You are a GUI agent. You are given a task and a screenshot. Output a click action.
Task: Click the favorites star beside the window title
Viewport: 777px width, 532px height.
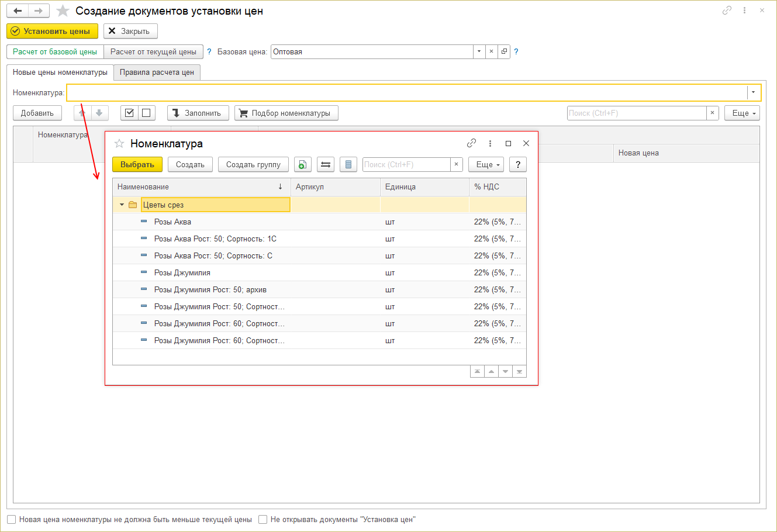[x=63, y=11]
